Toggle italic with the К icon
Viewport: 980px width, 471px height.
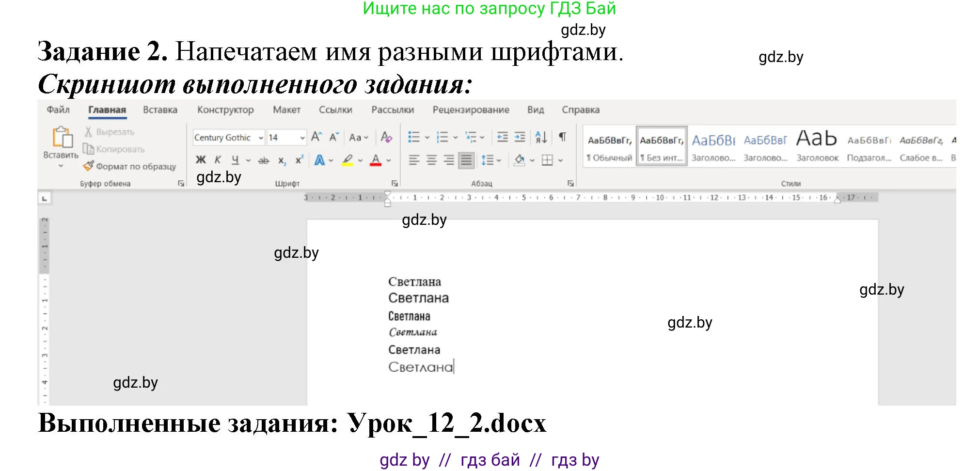tap(218, 159)
